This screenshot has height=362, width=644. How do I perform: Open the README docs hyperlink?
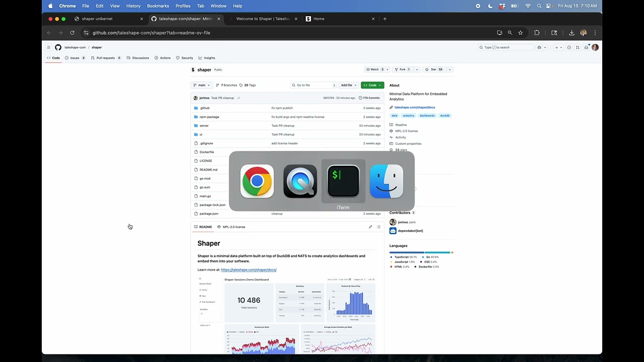pos(249,270)
